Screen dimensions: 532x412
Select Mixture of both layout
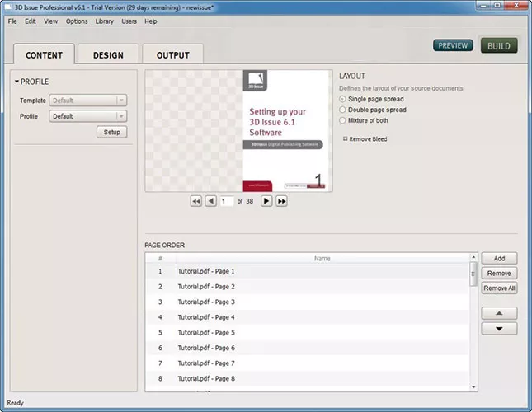(x=342, y=120)
